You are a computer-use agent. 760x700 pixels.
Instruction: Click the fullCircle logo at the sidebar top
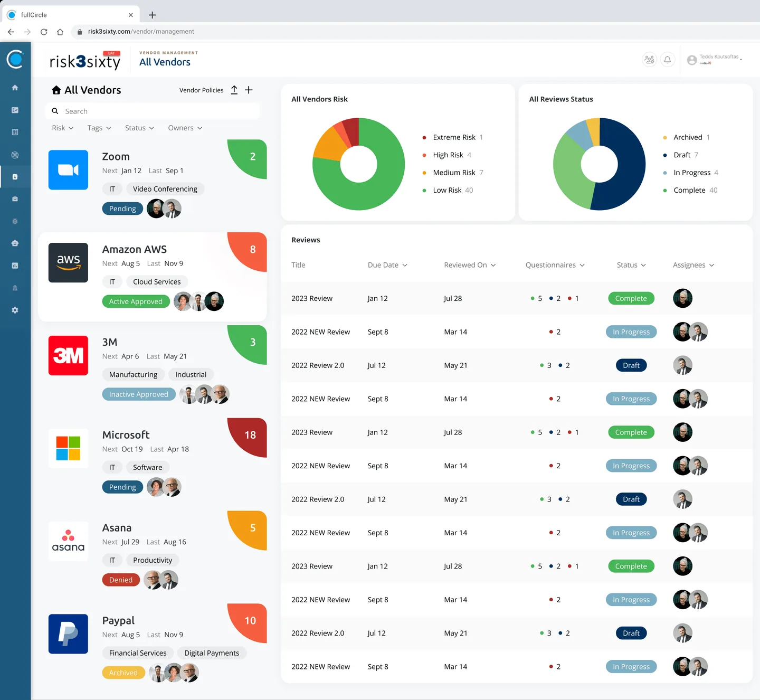[15, 59]
